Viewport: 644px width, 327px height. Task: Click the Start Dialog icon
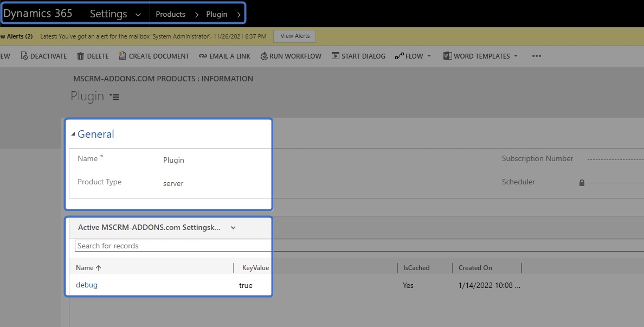click(336, 56)
